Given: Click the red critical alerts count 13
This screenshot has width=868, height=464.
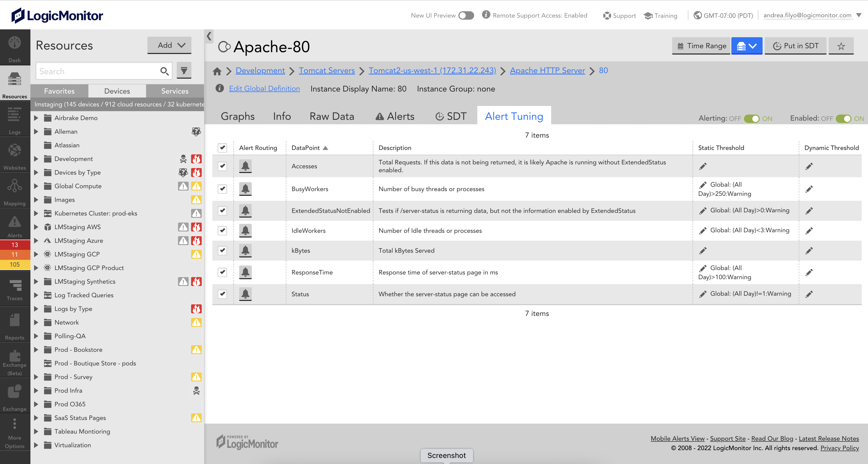Looking at the screenshot, I should click(x=14, y=245).
